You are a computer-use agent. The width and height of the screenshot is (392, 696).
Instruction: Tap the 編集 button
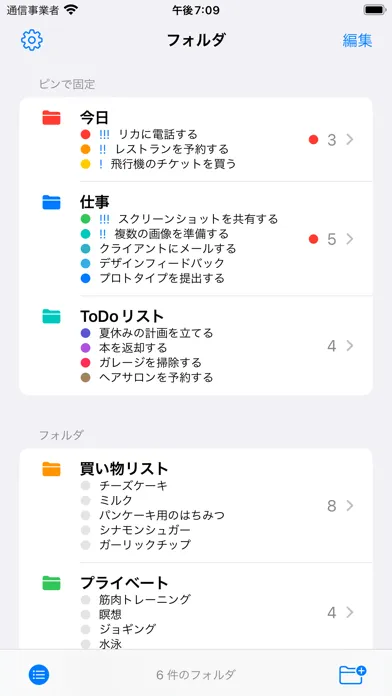click(357, 40)
